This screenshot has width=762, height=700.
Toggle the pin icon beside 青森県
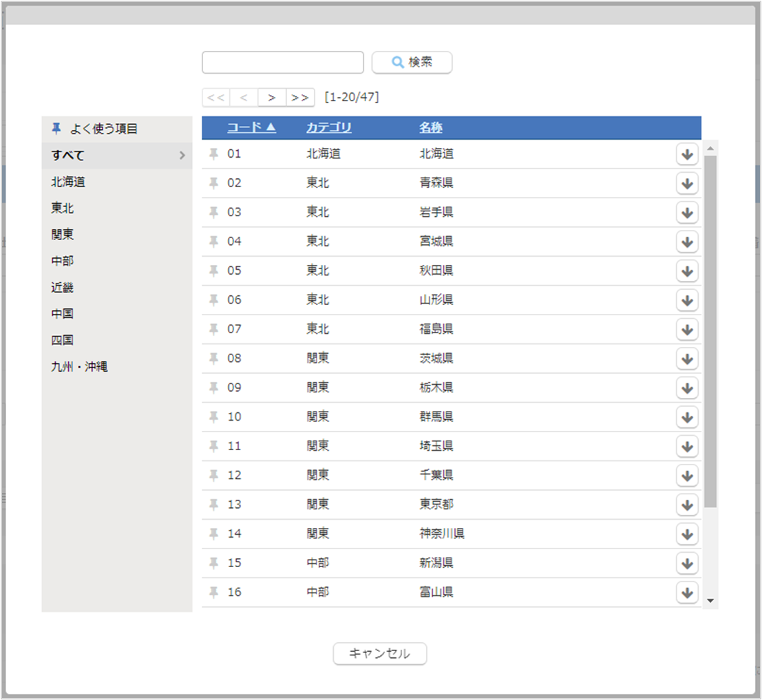click(214, 183)
